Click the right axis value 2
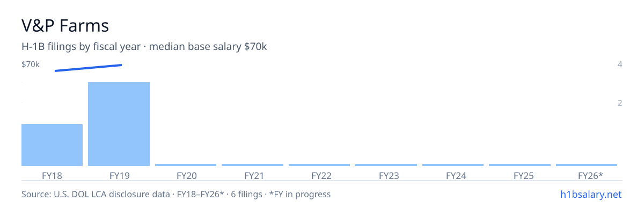The image size is (644, 215). [620, 103]
